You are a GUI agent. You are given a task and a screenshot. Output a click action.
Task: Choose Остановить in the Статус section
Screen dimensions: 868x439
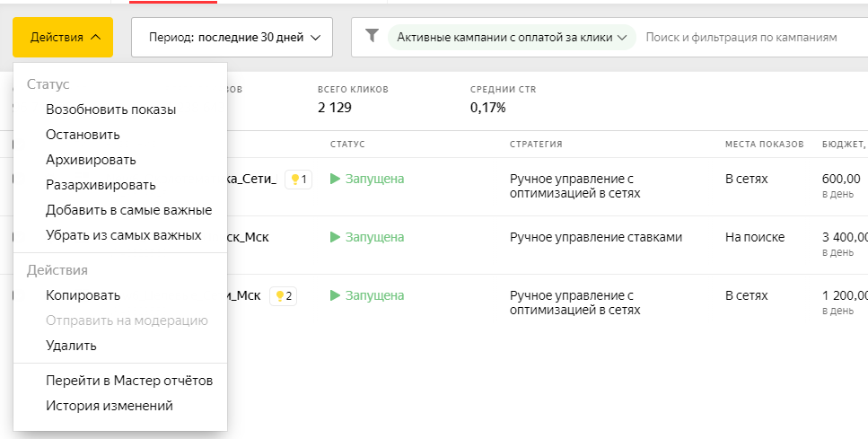83,135
